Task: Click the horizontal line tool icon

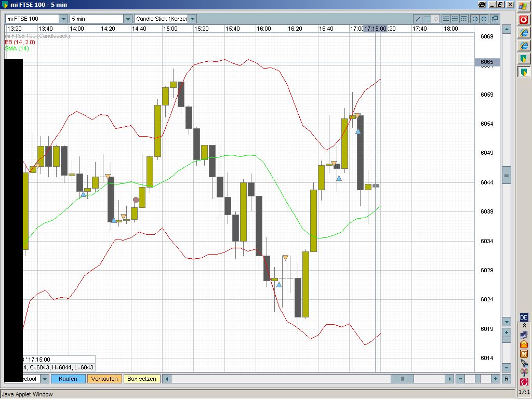Action: [x=427, y=19]
